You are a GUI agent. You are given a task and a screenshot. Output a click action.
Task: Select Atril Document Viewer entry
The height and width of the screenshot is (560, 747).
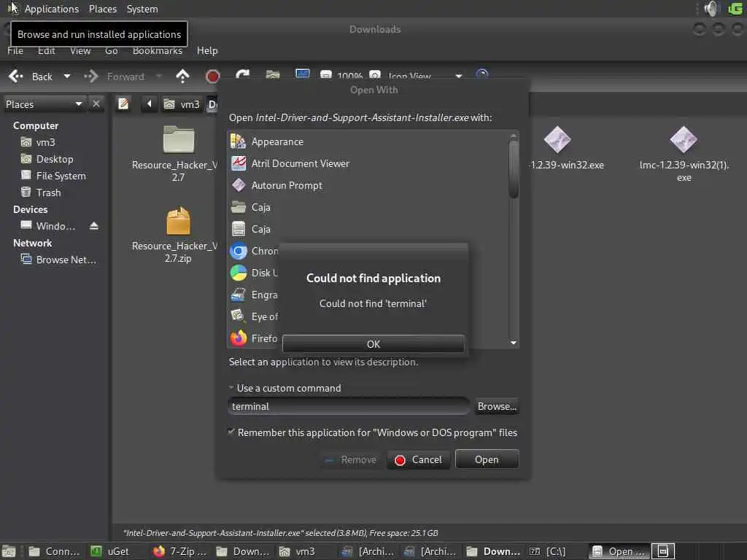tap(368, 163)
